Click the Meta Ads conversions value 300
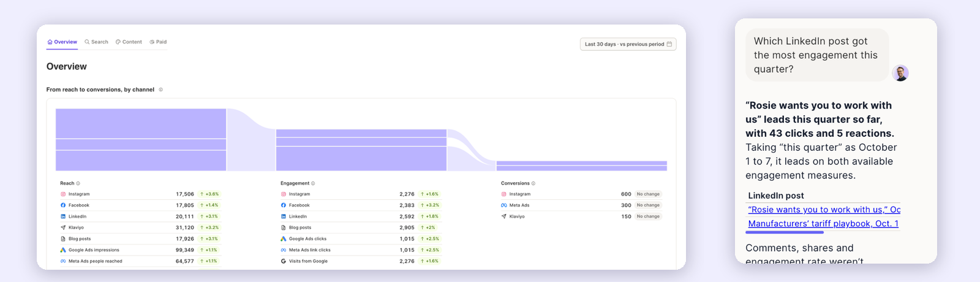The image size is (980, 282). click(x=626, y=205)
